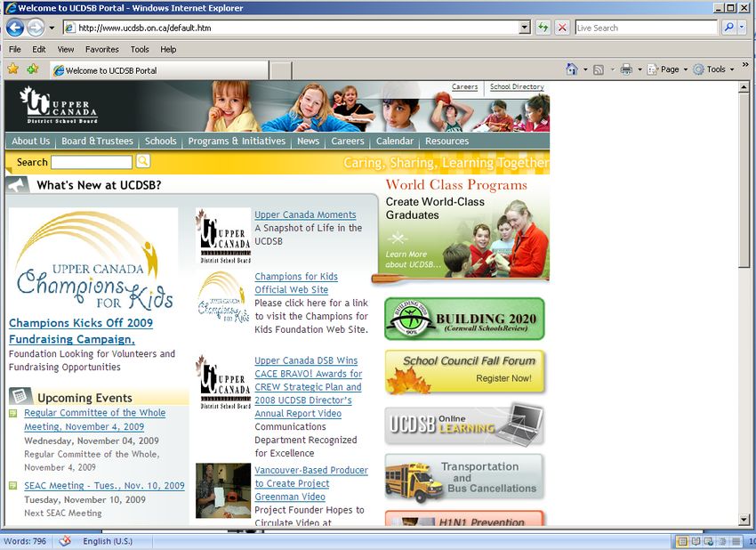
Task: Show more commands with the double chevron
Action: click(745, 64)
